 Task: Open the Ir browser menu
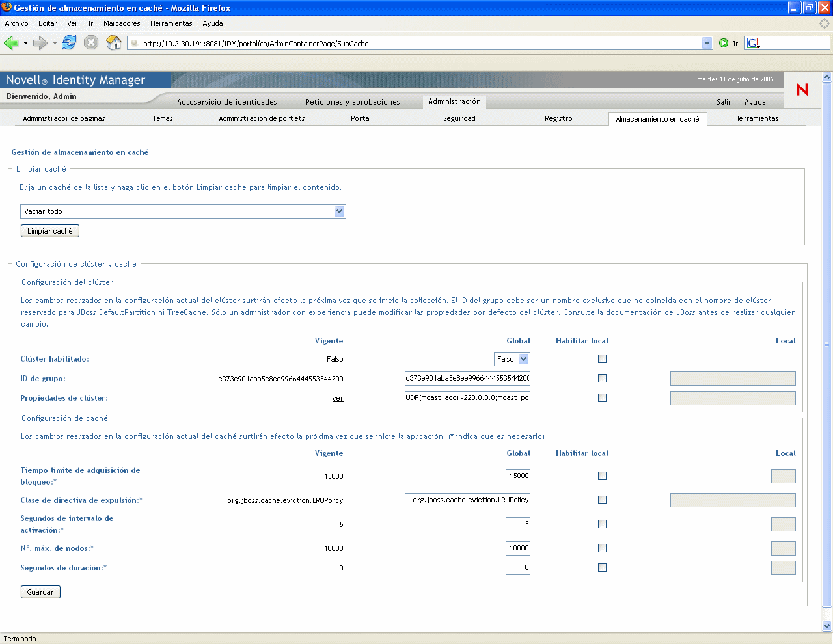(x=90, y=23)
